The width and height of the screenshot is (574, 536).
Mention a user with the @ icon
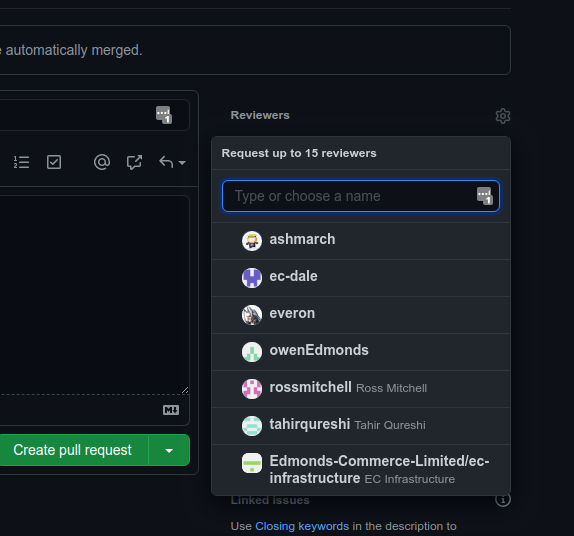click(102, 162)
